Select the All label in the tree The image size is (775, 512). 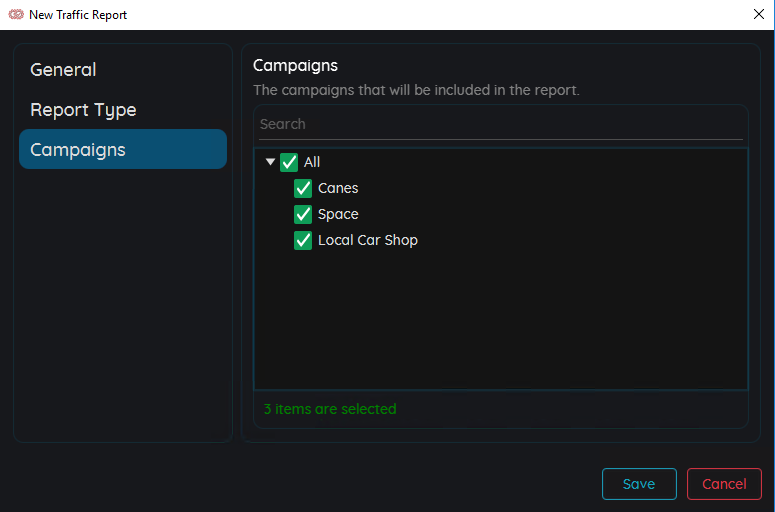[x=312, y=162]
